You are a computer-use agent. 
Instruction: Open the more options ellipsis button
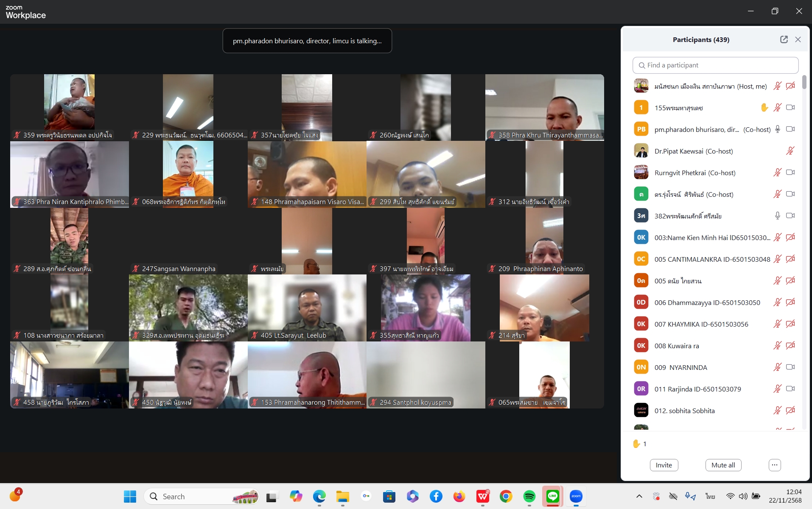pos(774,465)
